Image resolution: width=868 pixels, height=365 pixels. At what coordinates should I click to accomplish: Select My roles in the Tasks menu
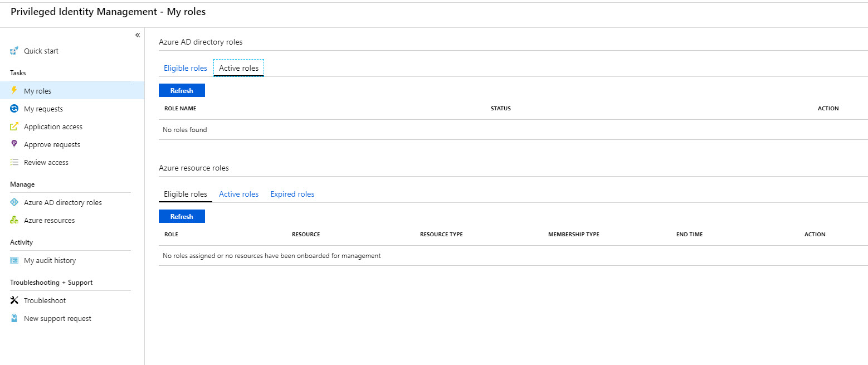click(x=72, y=91)
